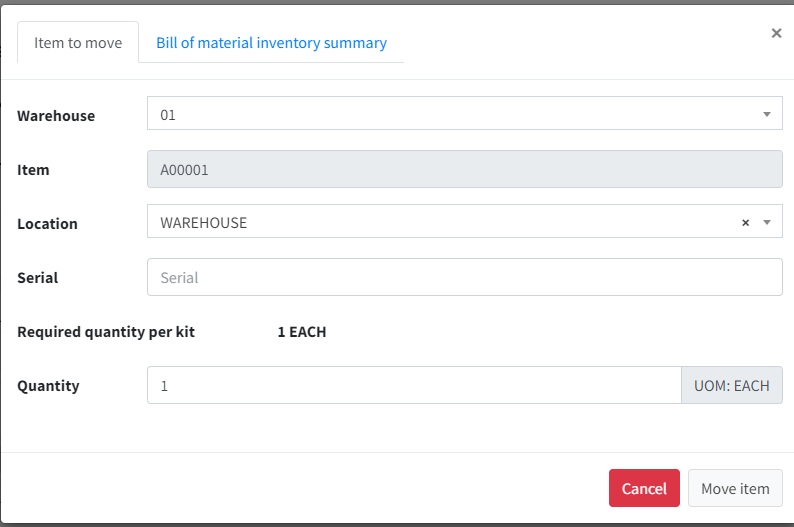The height and width of the screenshot is (527, 794).
Task: Click the Warehouse field showing 01
Action: pos(450,114)
